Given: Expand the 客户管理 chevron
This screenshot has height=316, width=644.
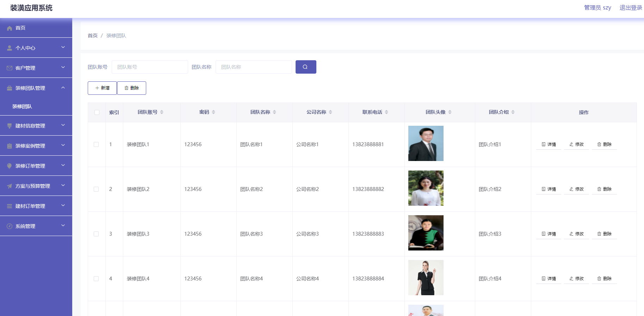Looking at the screenshot, I should (x=63, y=67).
